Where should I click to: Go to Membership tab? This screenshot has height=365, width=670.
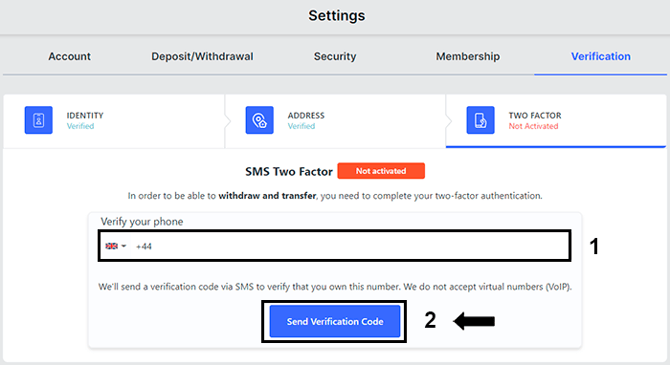(468, 56)
